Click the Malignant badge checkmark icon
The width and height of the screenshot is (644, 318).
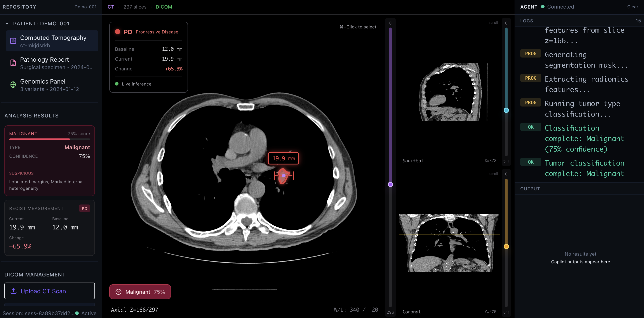click(x=118, y=292)
